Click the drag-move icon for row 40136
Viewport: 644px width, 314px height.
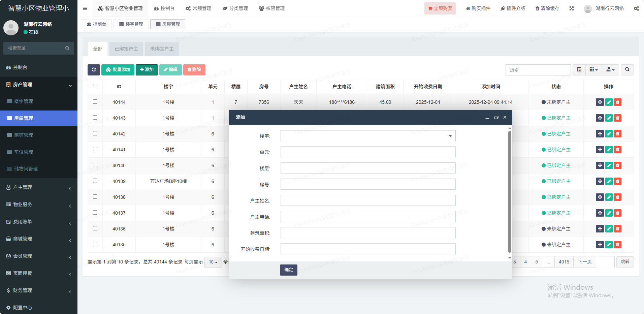pos(600,229)
